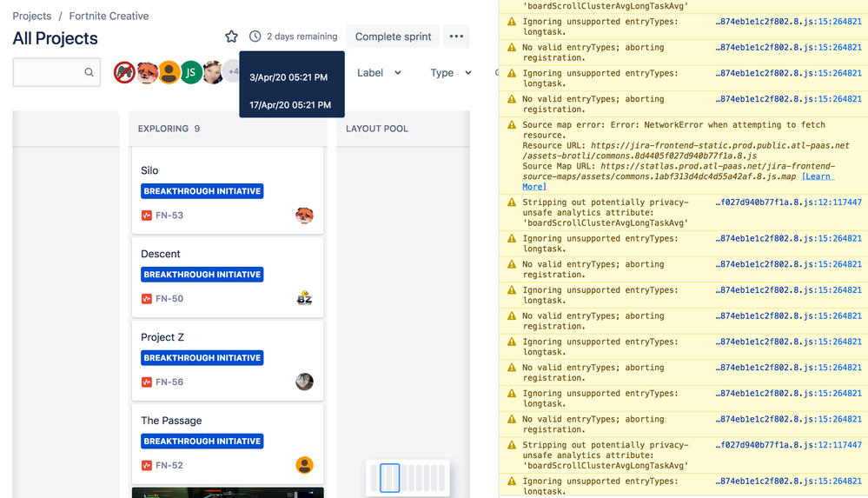Click Breakthrough Initiative label on Descent card

click(x=202, y=275)
